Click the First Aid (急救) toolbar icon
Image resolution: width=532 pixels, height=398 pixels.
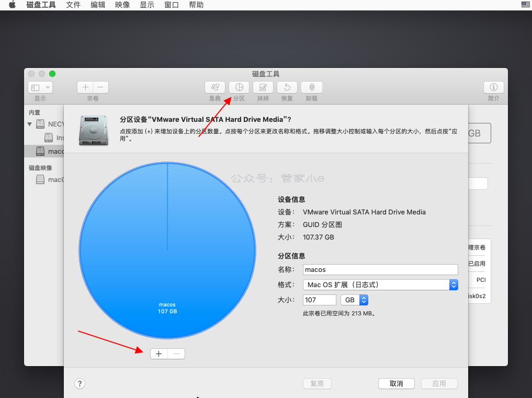pyautogui.click(x=215, y=87)
